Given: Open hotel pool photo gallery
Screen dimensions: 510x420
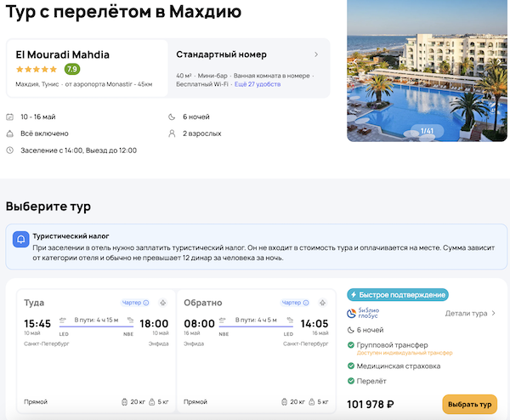Looking at the screenshot, I should point(427,72).
